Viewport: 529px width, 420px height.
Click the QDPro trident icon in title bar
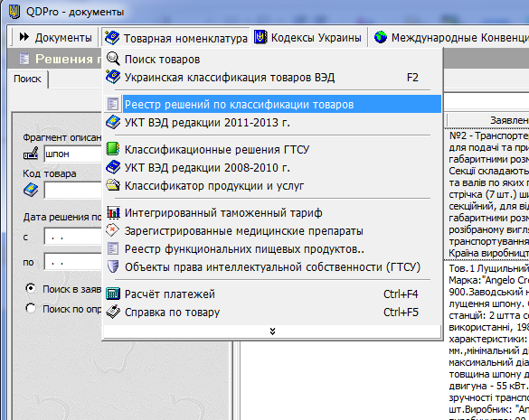click(x=14, y=12)
